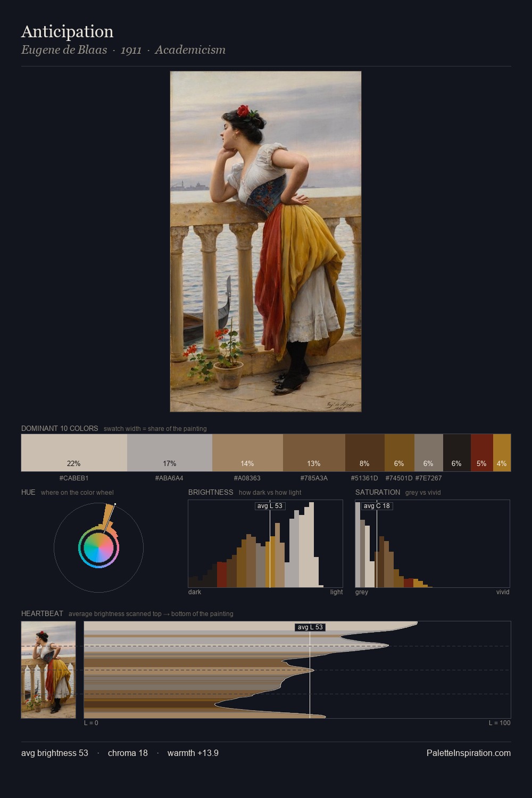Click the artist name "Eugene de Blaas"
The width and height of the screenshot is (532, 798).
click(x=64, y=50)
